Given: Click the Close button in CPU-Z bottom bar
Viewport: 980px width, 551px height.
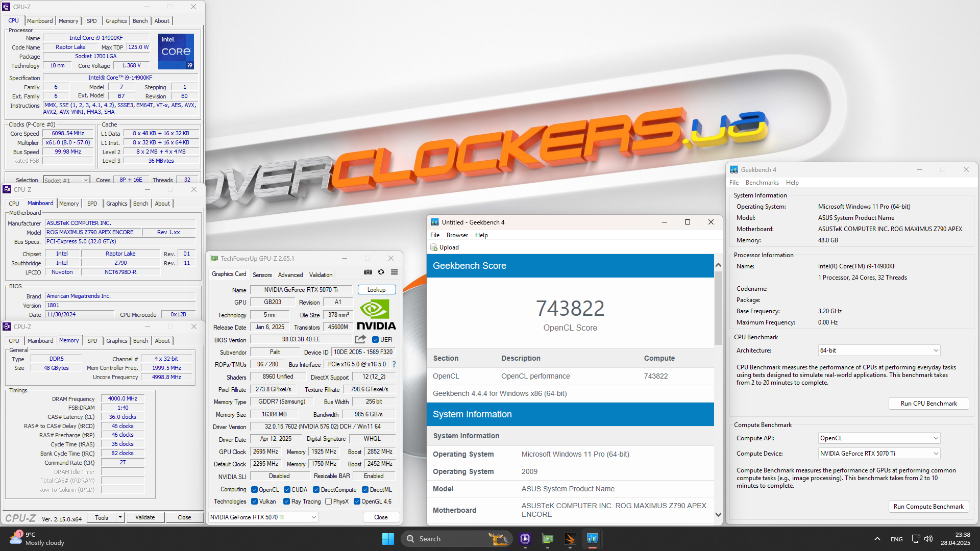Looking at the screenshot, I should [x=184, y=517].
